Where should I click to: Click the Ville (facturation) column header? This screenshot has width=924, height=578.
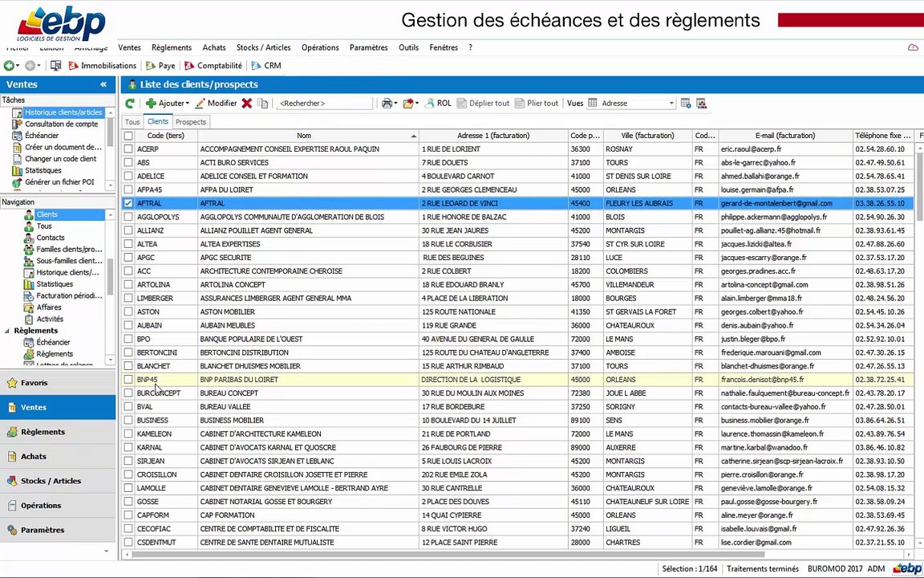(x=647, y=136)
